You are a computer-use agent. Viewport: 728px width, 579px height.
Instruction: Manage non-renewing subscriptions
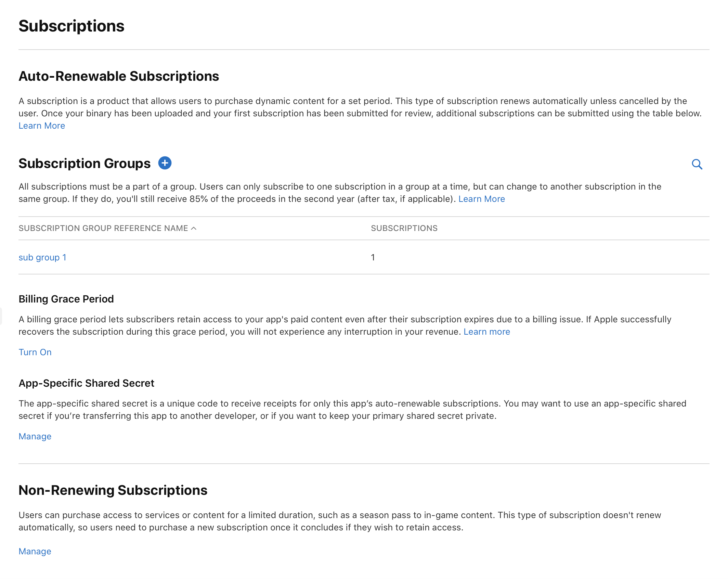pos(35,551)
